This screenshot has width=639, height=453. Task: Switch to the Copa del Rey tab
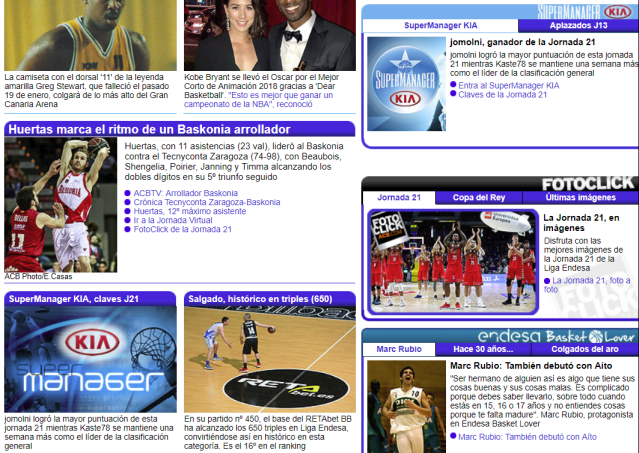pyautogui.click(x=479, y=198)
